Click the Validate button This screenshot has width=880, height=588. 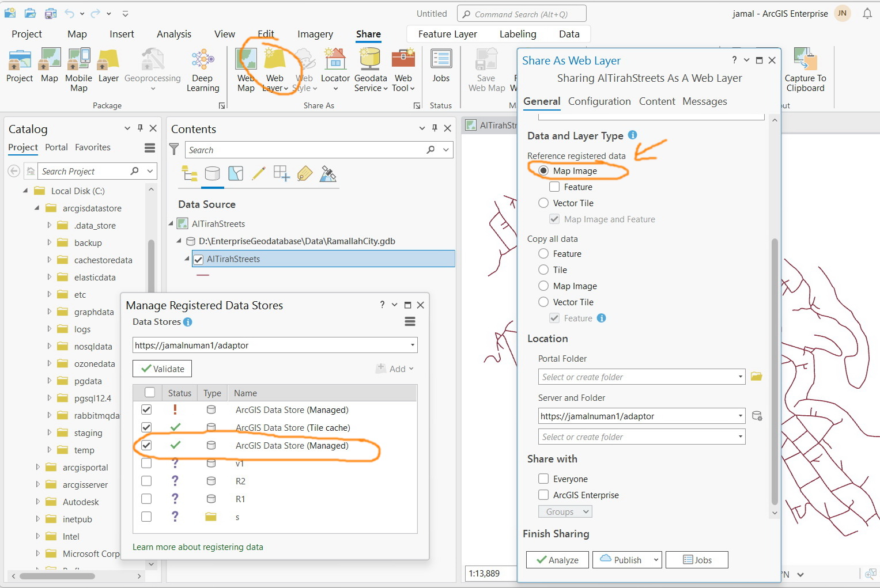pos(163,369)
